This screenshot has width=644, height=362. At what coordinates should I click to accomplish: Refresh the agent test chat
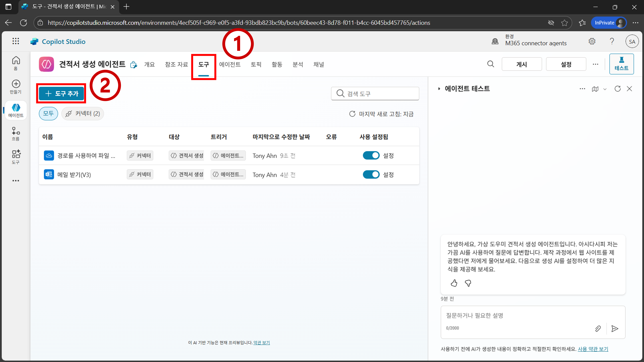(x=617, y=89)
